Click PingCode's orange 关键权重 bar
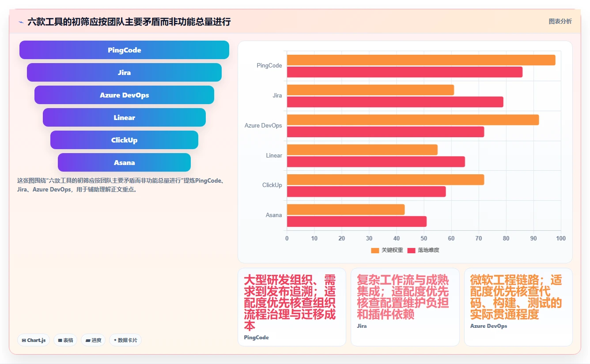590x364 pixels. coord(421,60)
